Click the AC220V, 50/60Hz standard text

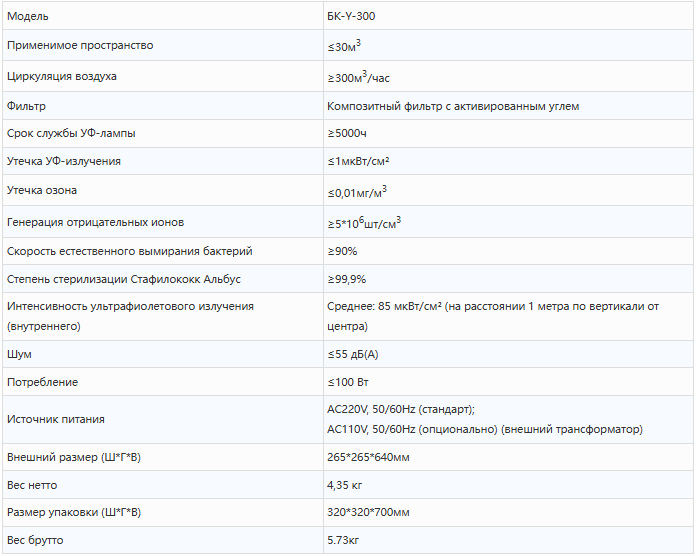click(x=401, y=410)
